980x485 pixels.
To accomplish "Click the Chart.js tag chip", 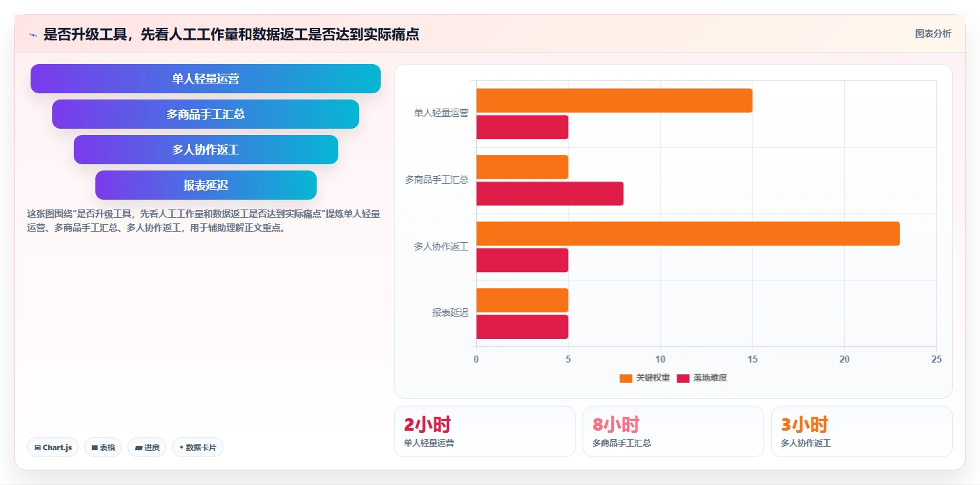I will point(53,447).
